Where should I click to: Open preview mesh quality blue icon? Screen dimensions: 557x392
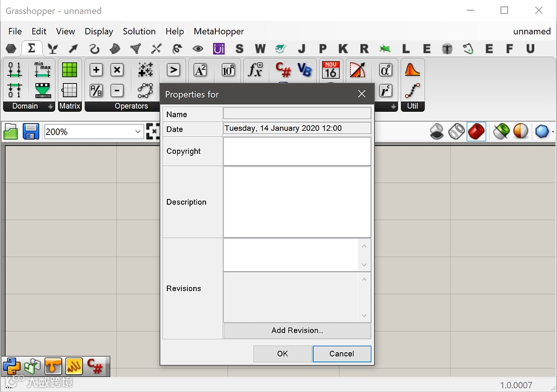pyautogui.click(x=542, y=131)
